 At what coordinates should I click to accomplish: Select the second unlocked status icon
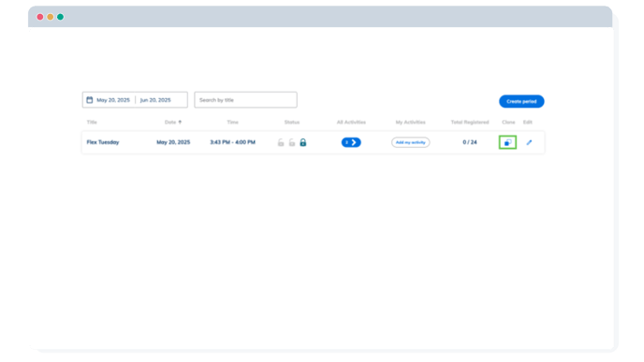click(x=292, y=142)
